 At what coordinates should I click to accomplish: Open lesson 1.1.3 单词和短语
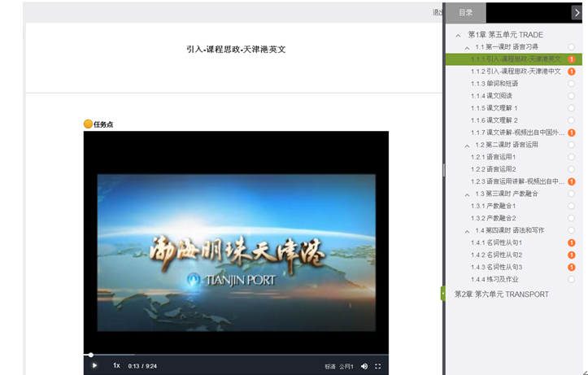tap(494, 84)
